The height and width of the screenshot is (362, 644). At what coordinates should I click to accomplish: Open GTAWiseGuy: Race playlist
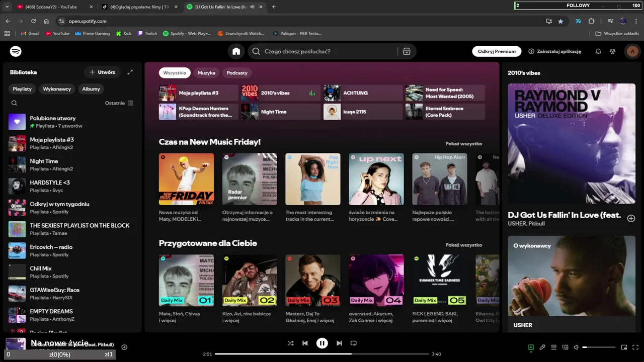tap(73, 294)
